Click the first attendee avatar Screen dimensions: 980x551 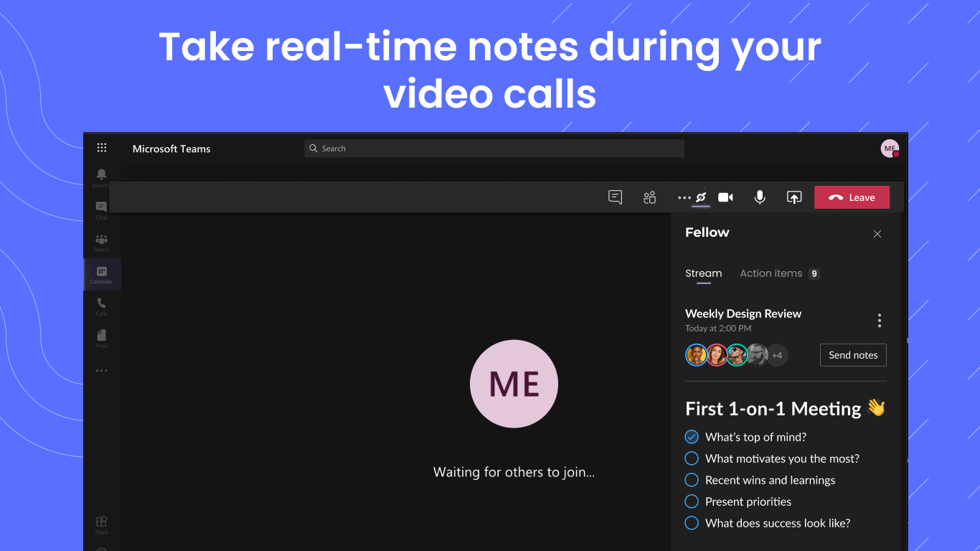pos(696,355)
